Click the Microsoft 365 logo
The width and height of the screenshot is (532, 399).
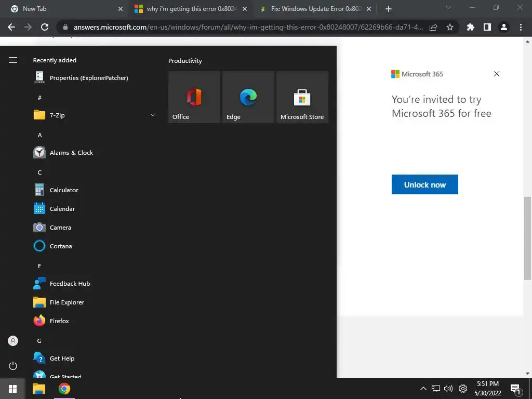coord(417,74)
